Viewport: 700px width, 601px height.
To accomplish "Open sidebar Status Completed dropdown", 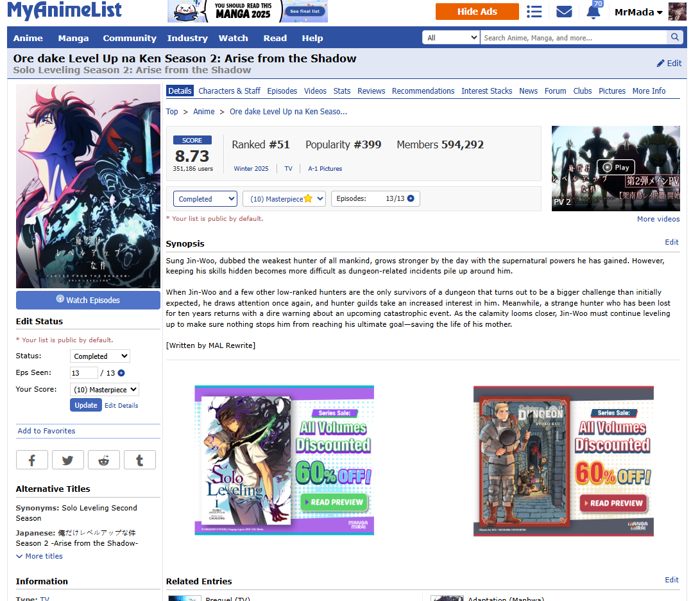I will [x=100, y=356].
